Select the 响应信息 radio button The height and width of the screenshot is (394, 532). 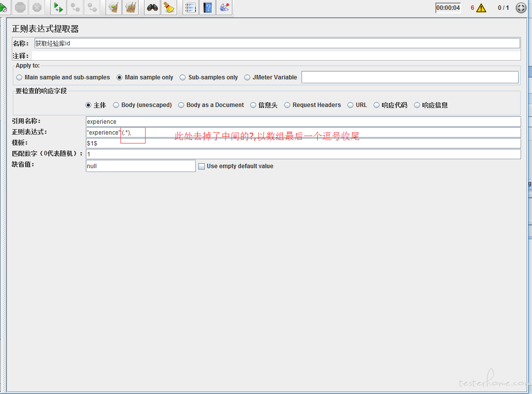417,105
